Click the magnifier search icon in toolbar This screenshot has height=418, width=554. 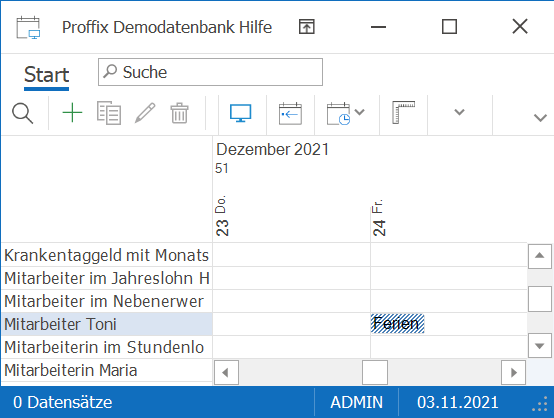coord(23,113)
